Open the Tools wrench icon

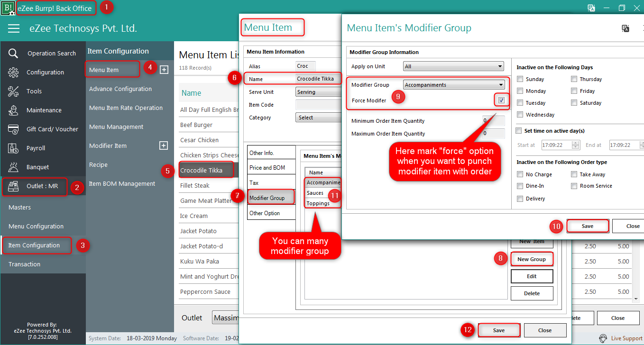pos(13,91)
